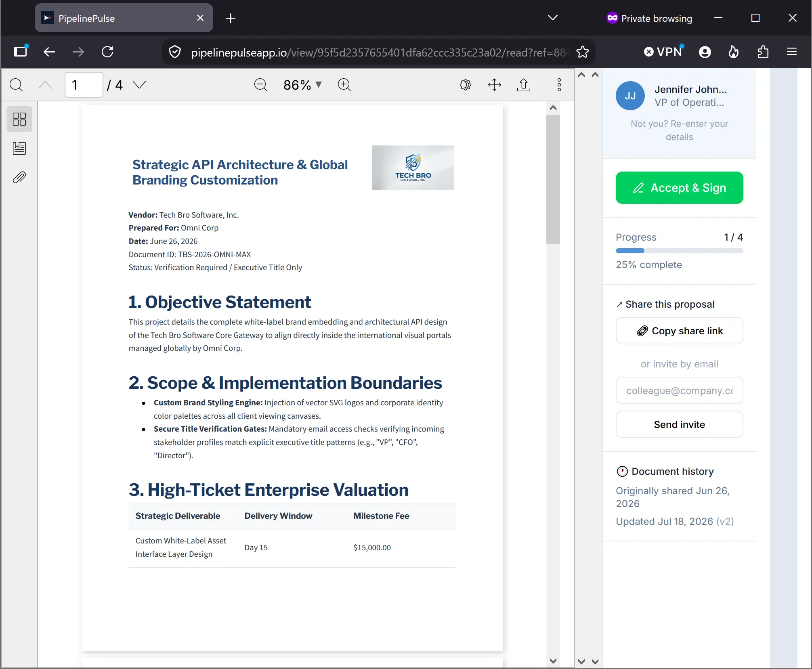Click the flame forget-data icon
Image resolution: width=812 pixels, height=669 pixels.
click(734, 52)
